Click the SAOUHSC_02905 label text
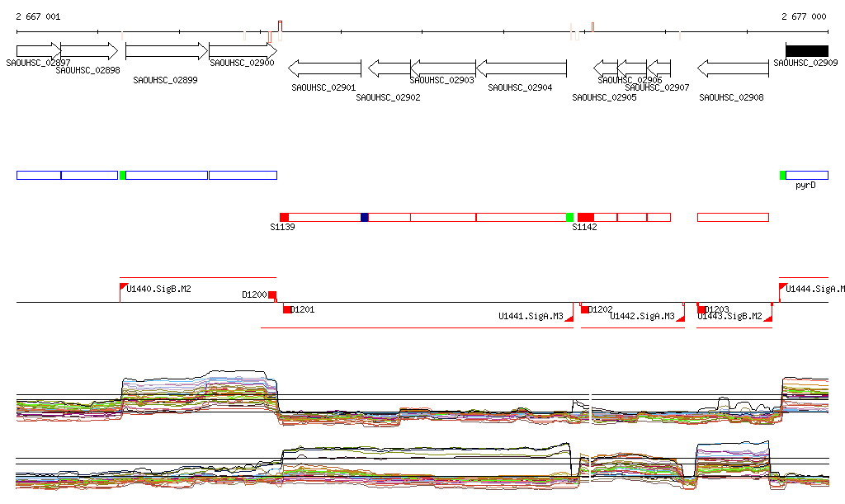The height and width of the screenshot is (504, 845). (604, 97)
